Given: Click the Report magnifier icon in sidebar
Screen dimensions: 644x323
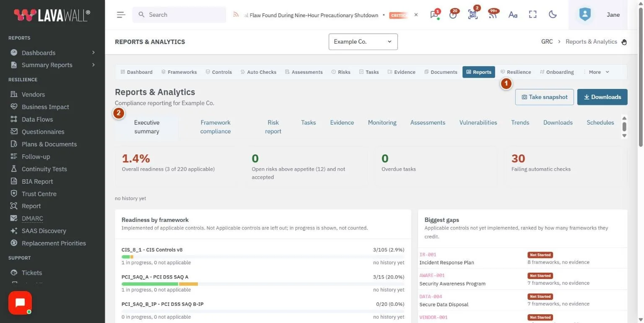Looking at the screenshot, I should [14, 206].
